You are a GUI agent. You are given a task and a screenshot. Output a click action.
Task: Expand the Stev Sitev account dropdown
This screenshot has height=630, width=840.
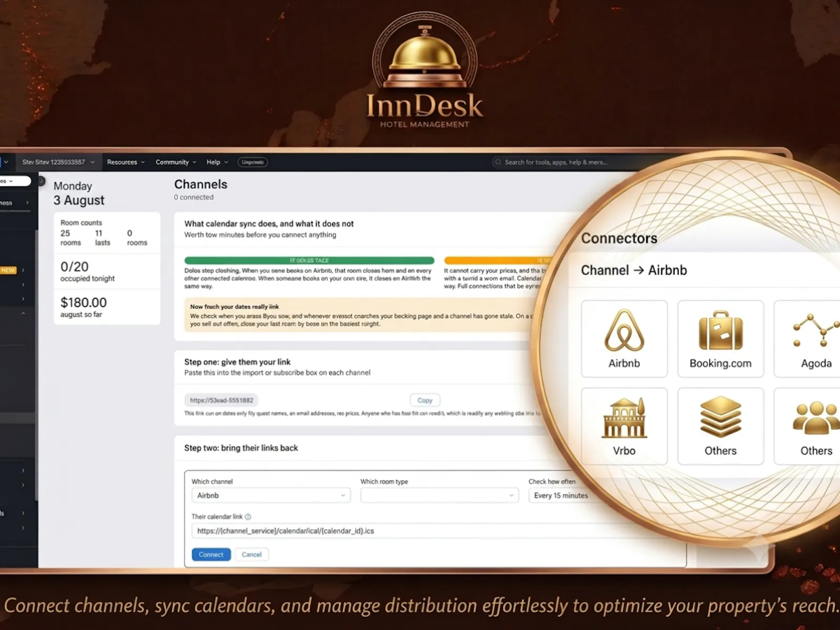(58, 162)
